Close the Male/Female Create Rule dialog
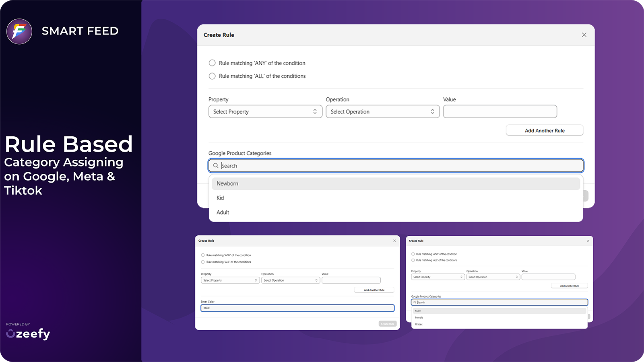Image resolution: width=644 pixels, height=362 pixels. click(588, 241)
